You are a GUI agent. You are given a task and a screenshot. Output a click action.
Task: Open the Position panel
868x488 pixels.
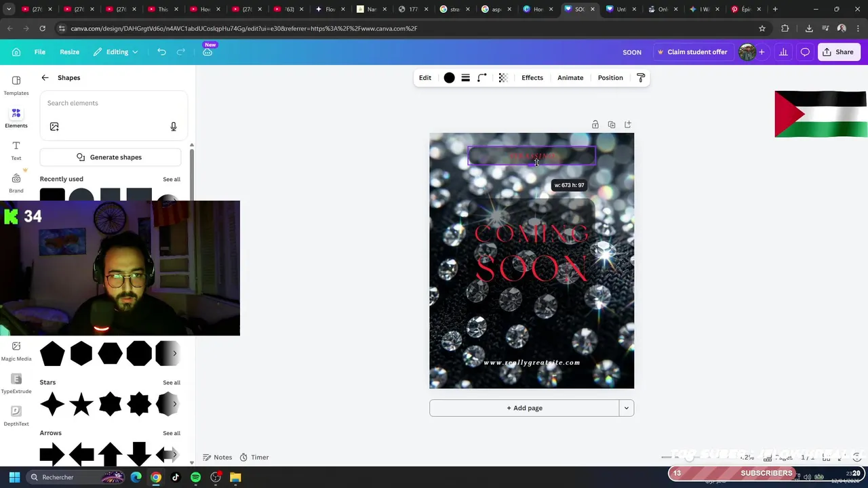tap(610, 78)
